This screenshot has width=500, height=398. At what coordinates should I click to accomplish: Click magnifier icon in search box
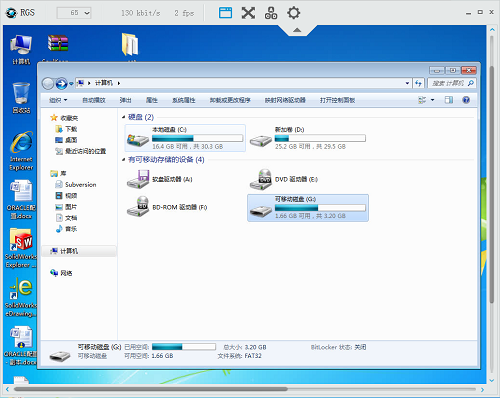pyautogui.click(x=471, y=83)
